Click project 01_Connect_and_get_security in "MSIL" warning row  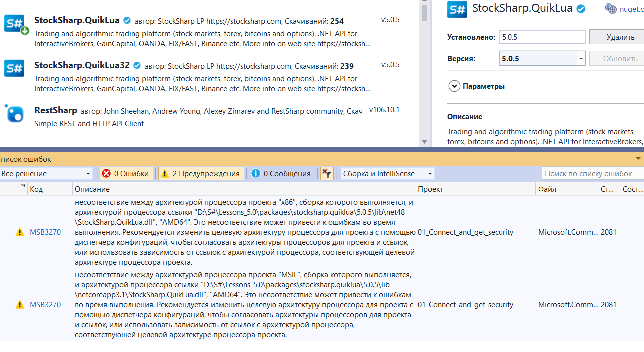pyautogui.click(x=465, y=304)
